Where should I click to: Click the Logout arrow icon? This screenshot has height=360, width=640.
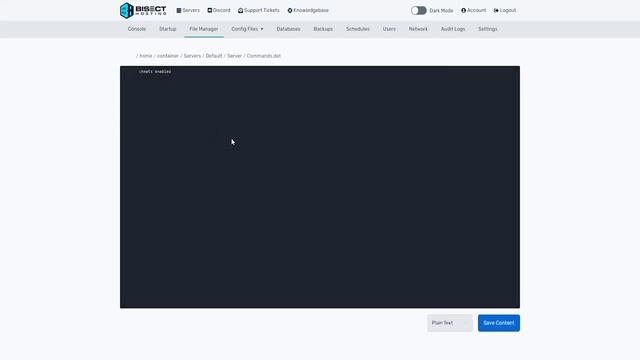[x=496, y=11]
